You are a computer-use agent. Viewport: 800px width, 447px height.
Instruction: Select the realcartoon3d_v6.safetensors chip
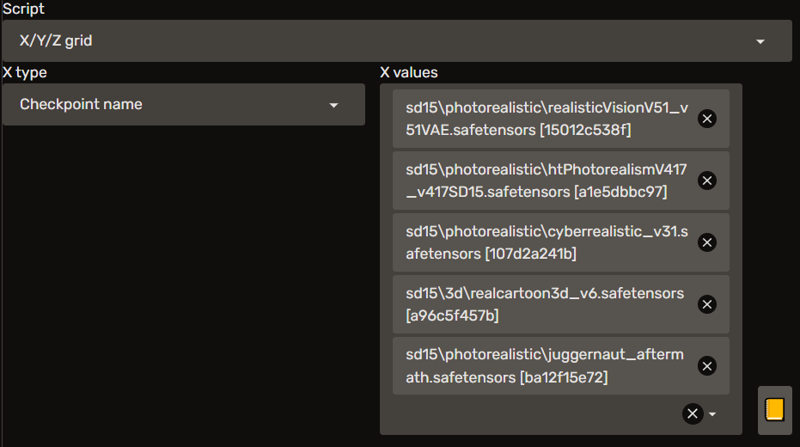[561, 304]
